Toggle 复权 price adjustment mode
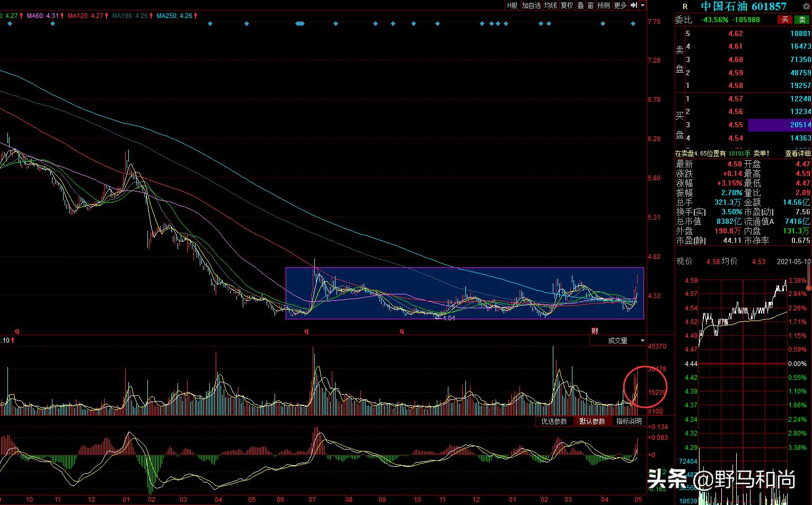This screenshot has height=505, width=812. (567, 5)
